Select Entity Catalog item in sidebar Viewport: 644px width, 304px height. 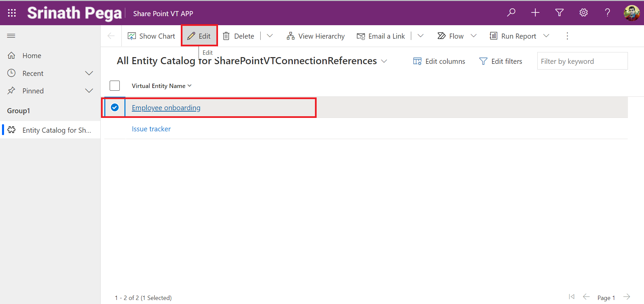pyautogui.click(x=56, y=130)
